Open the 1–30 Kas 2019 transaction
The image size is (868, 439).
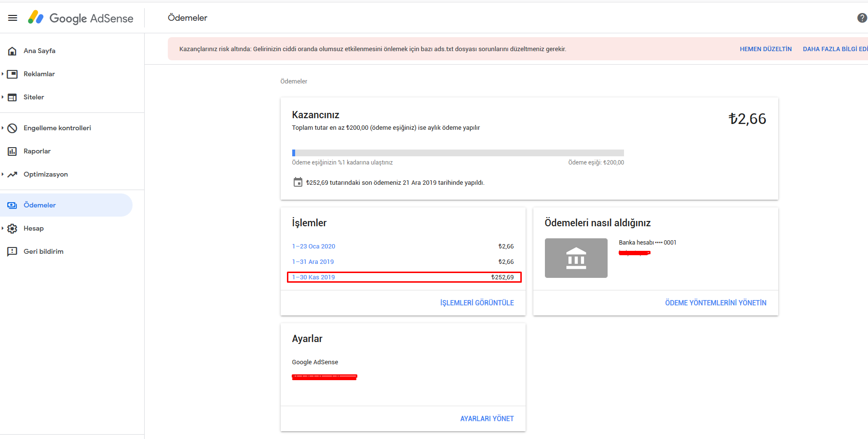(x=313, y=277)
